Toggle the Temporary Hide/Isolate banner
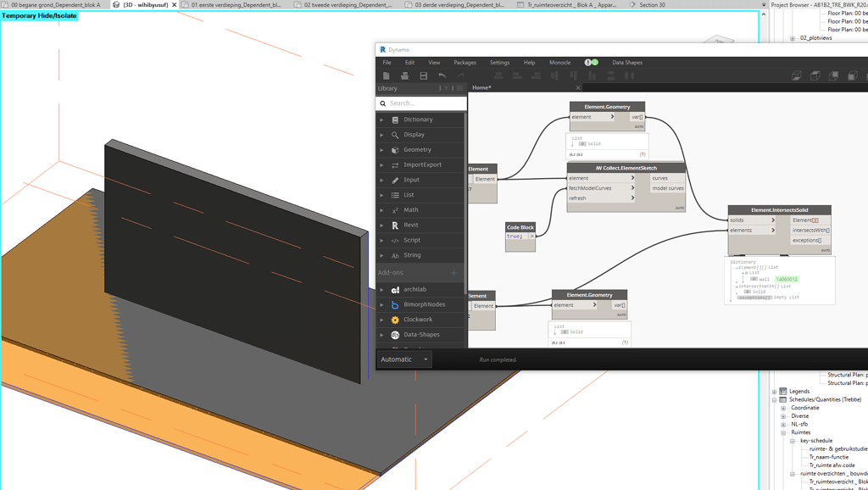 point(42,15)
